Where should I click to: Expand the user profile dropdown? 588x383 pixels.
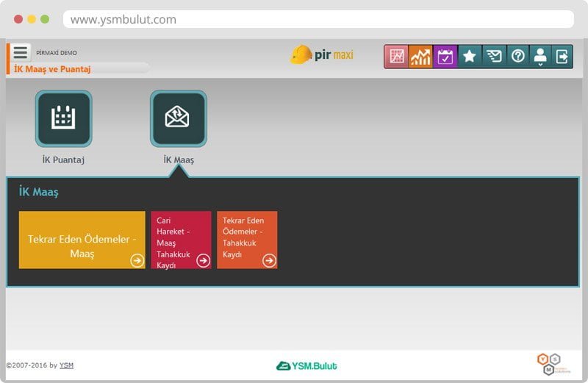pyautogui.click(x=540, y=57)
